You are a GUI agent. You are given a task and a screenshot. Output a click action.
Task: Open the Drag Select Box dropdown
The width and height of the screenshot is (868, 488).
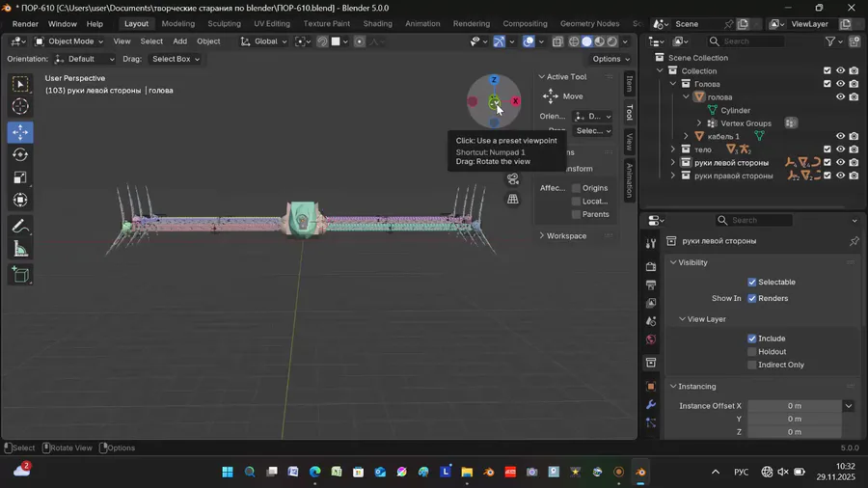click(x=175, y=59)
